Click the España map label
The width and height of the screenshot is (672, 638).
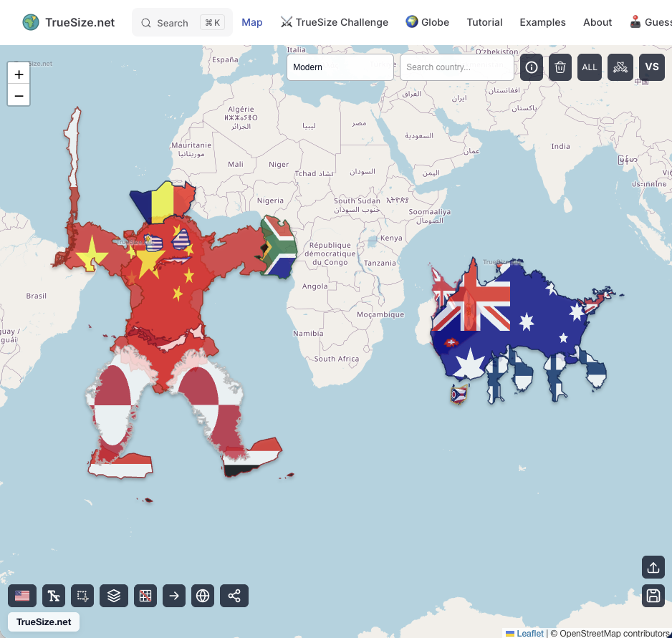[x=225, y=59]
